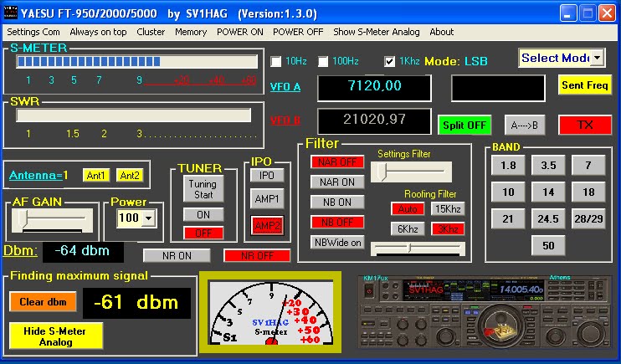Open the Settings Com menu
621x364 pixels.
(x=33, y=32)
